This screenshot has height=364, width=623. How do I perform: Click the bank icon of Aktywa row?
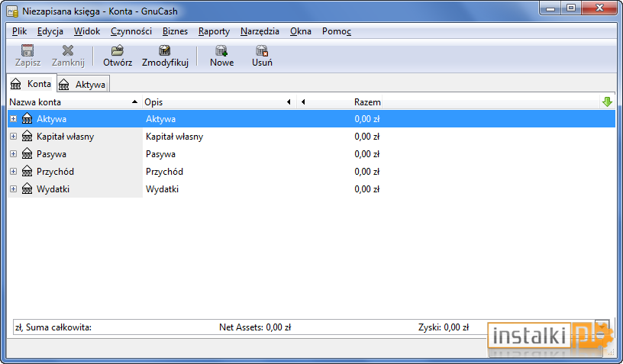[x=27, y=118]
